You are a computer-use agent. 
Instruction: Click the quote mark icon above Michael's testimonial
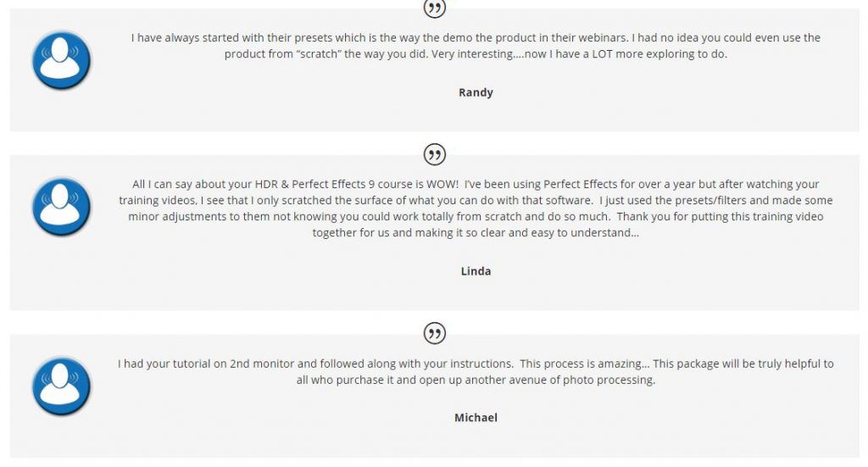coord(435,333)
